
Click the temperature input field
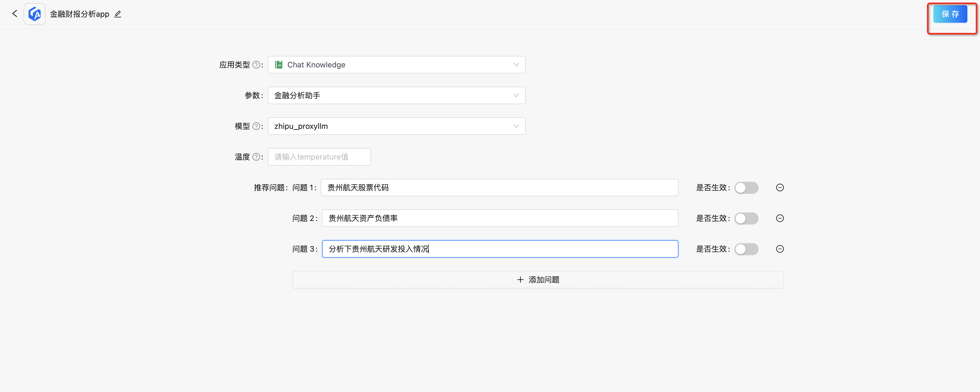pos(319,157)
